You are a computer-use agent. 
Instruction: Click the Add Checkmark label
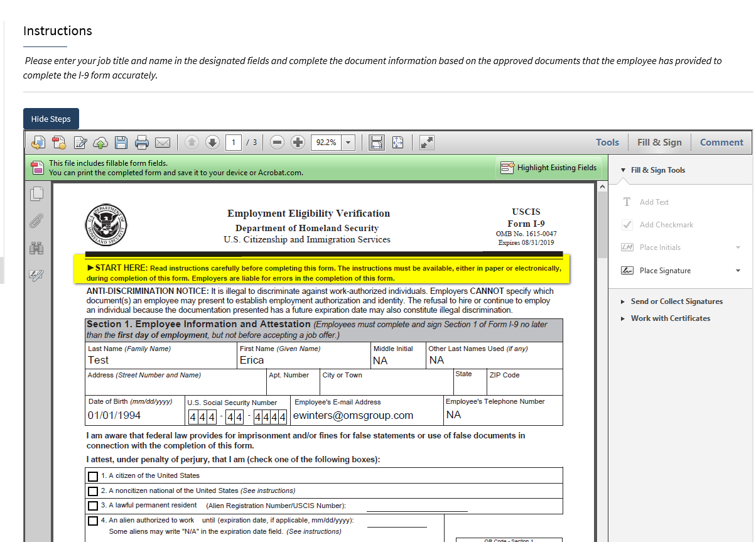[x=667, y=225]
